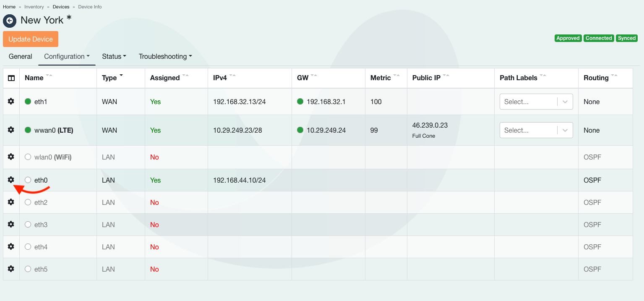Click the Update Device button

pyautogui.click(x=31, y=39)
